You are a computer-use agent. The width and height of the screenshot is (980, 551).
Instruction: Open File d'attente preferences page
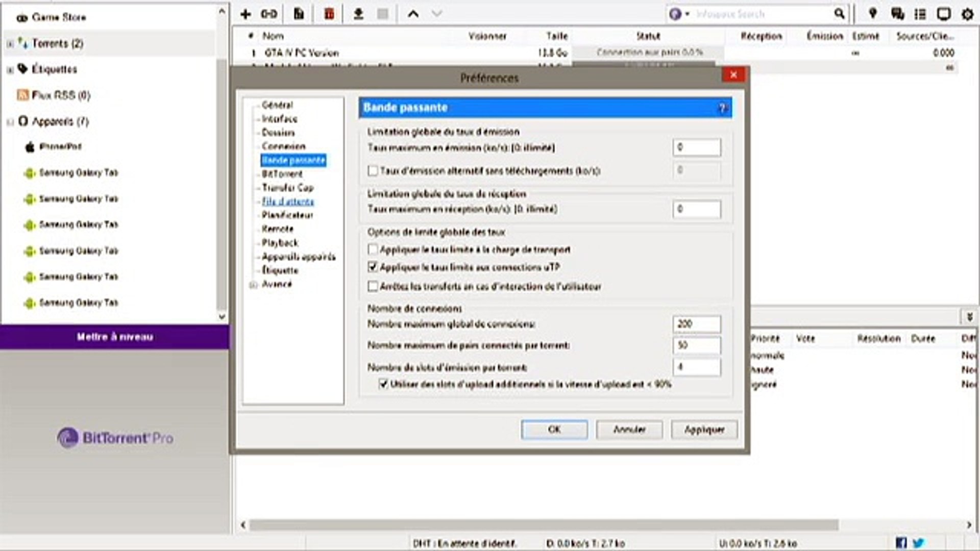[288, 202]
